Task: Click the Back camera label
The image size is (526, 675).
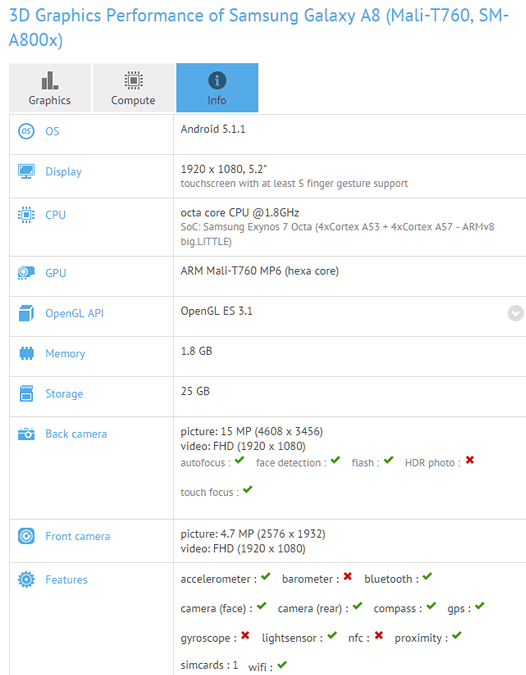Action: pos(76,434)
